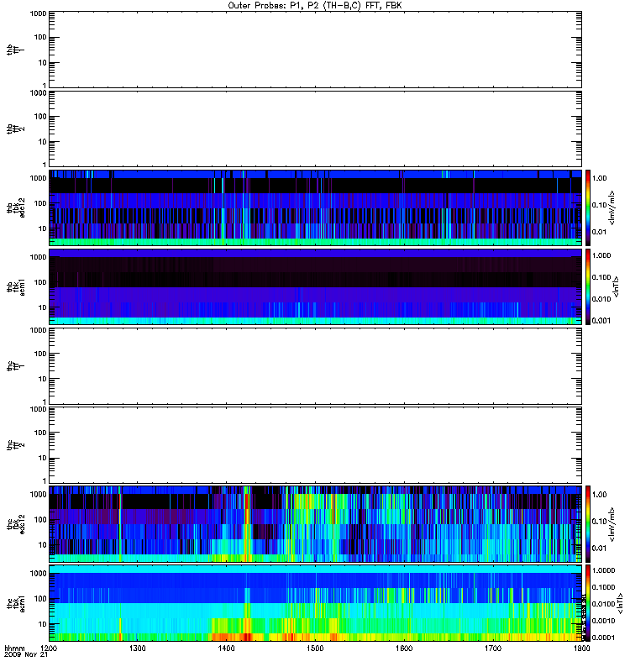This screenshot has height=672, width=630.
Task: Click '0.010' on thb scm1 color scale
Action: click(x=601, y=299)
